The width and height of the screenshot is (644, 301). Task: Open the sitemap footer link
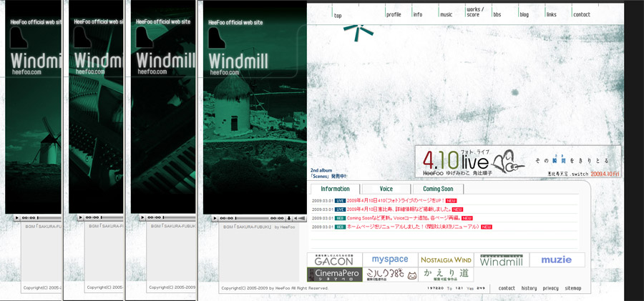(x=573, y=288)
